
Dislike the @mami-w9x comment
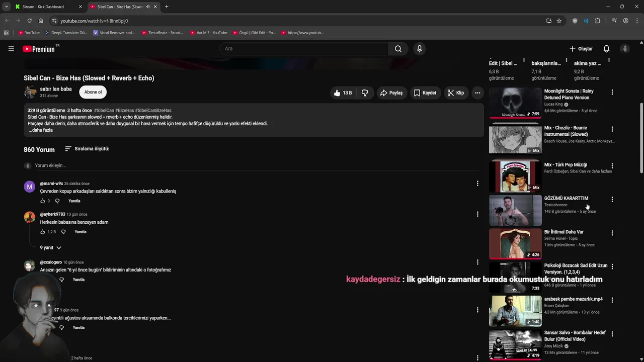coord(57,201)
